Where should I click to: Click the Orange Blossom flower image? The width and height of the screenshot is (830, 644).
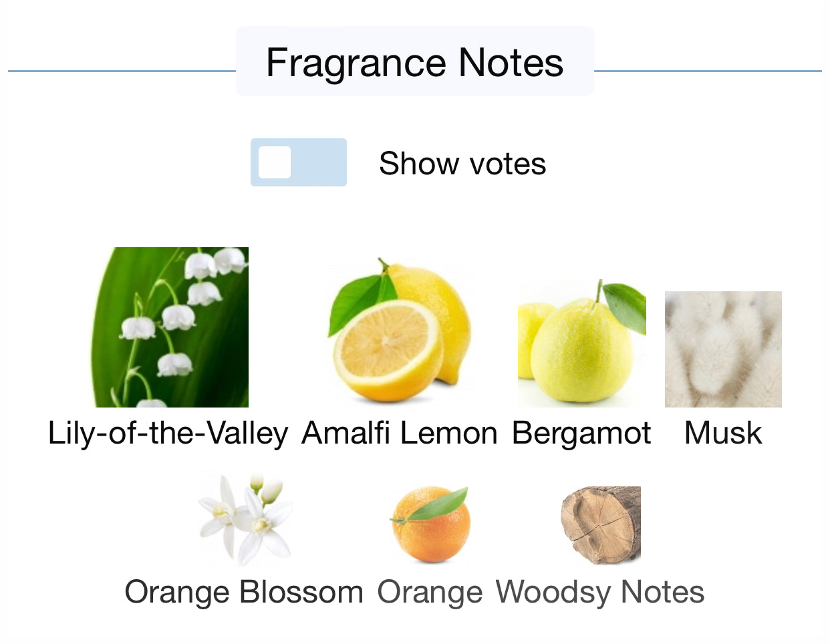click(245, 520)
